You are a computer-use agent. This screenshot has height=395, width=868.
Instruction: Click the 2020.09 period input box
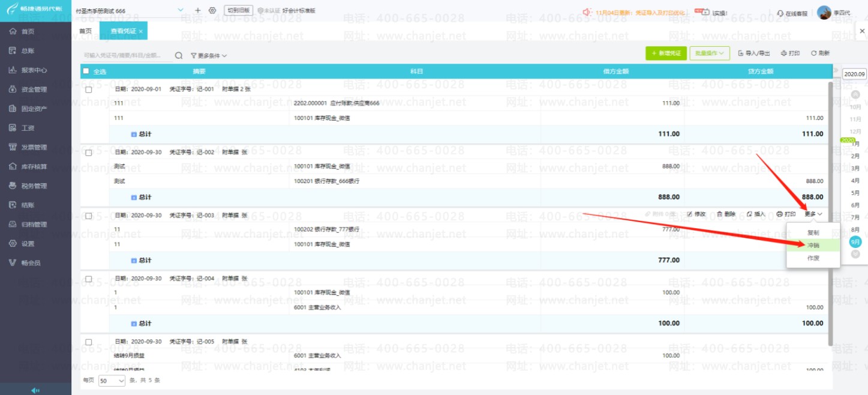855,74
